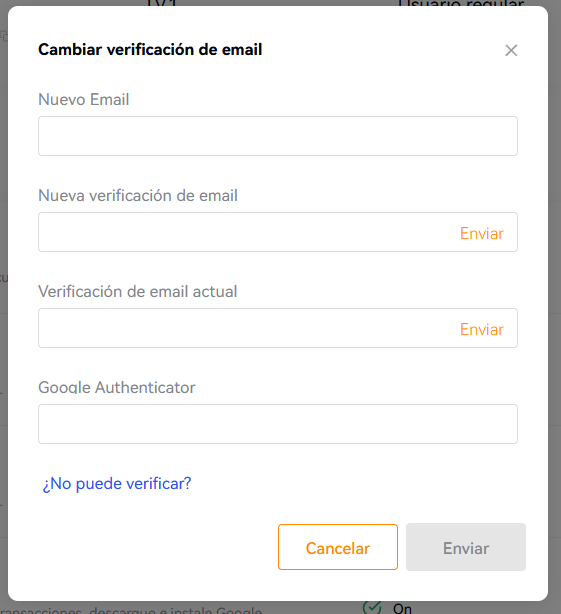Click the Nuevo Email label
The width and height of the screenshot is (561, 614).
click(84, 99)
